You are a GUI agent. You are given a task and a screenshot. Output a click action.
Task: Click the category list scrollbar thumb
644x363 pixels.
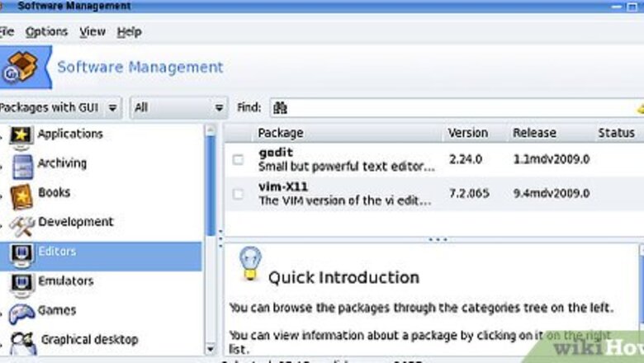click(211, 186)
